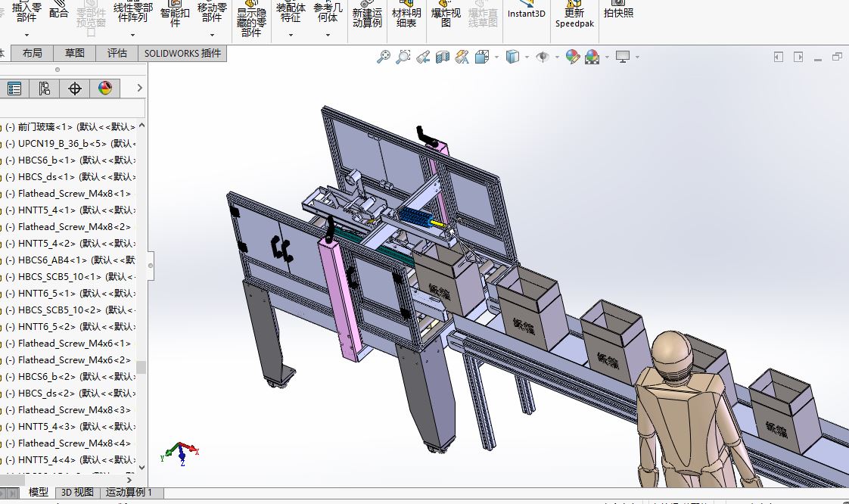
Task: Click View Settings monitor icon
Action: [x=623, y=57]
